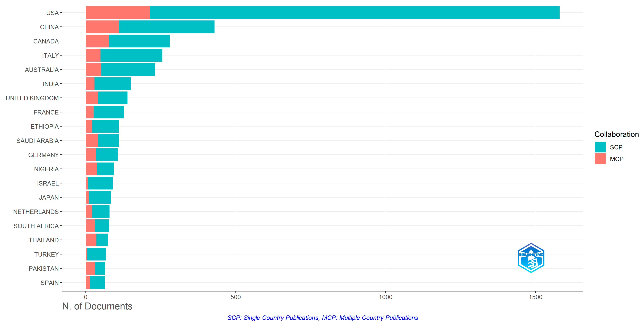Click the Bibliometrix hexagon logo

pos(531,258)
